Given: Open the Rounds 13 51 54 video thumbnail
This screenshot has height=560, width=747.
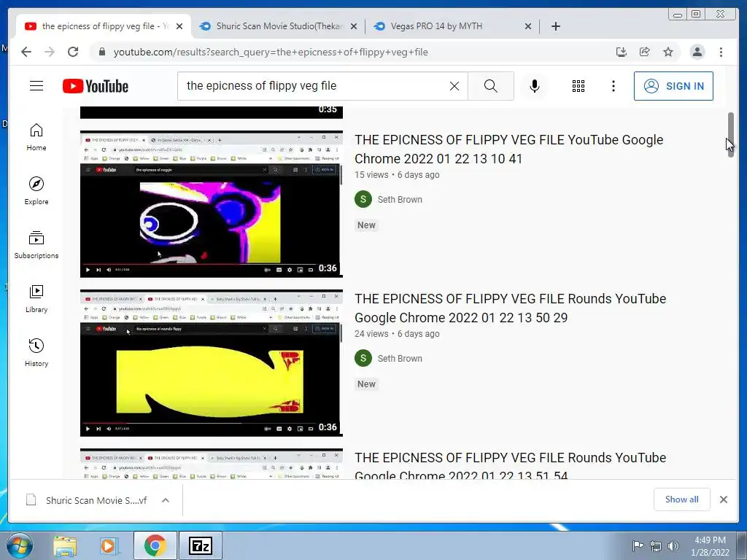Looking at the screenshot, I should coord(211,464).
